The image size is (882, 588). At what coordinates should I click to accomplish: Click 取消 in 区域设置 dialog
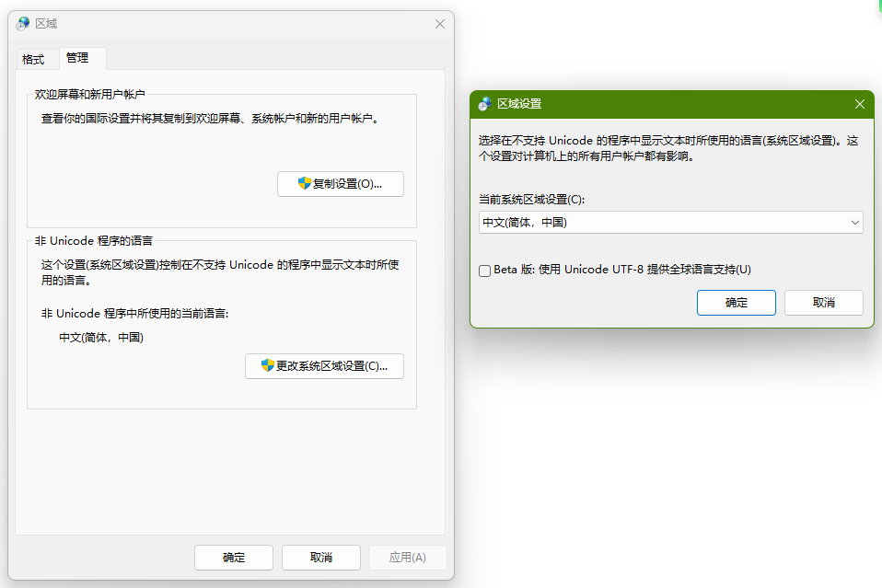(x=824, y=303)
